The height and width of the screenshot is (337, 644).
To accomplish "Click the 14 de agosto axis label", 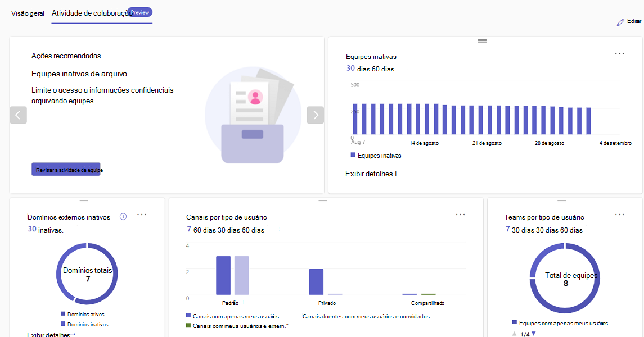I will point(424,143).
